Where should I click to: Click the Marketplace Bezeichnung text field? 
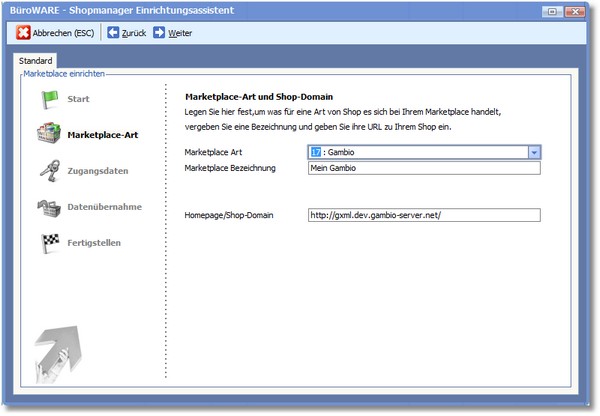coord(424,168)
